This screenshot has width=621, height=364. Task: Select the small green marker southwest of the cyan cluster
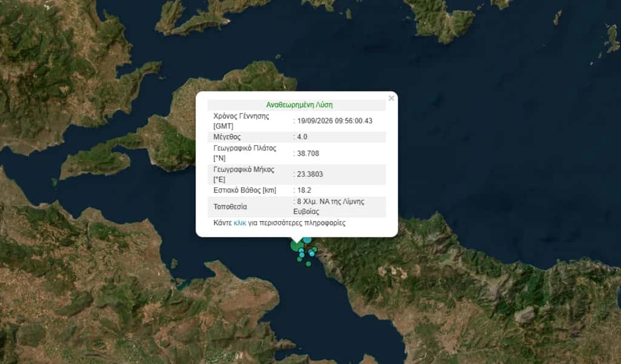(x=300, y=259)
